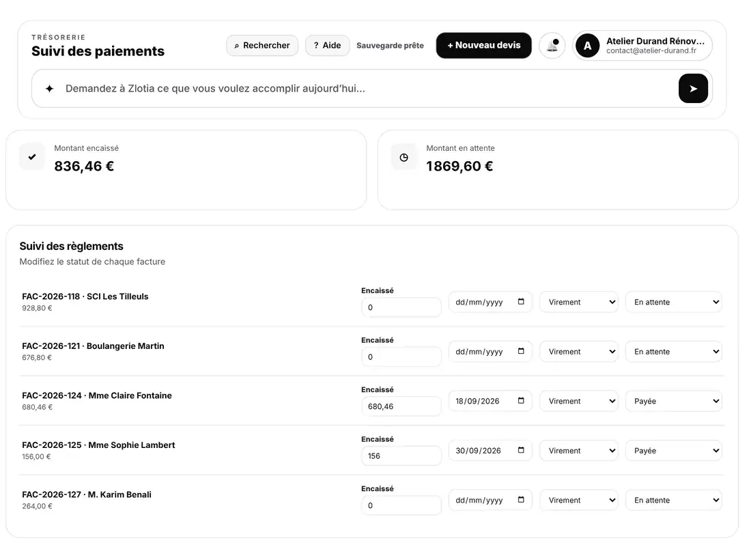Viewport: 751px width, 560px height.
Task: Click the clock icon beside Montant en attente
Action: (403, 157)
